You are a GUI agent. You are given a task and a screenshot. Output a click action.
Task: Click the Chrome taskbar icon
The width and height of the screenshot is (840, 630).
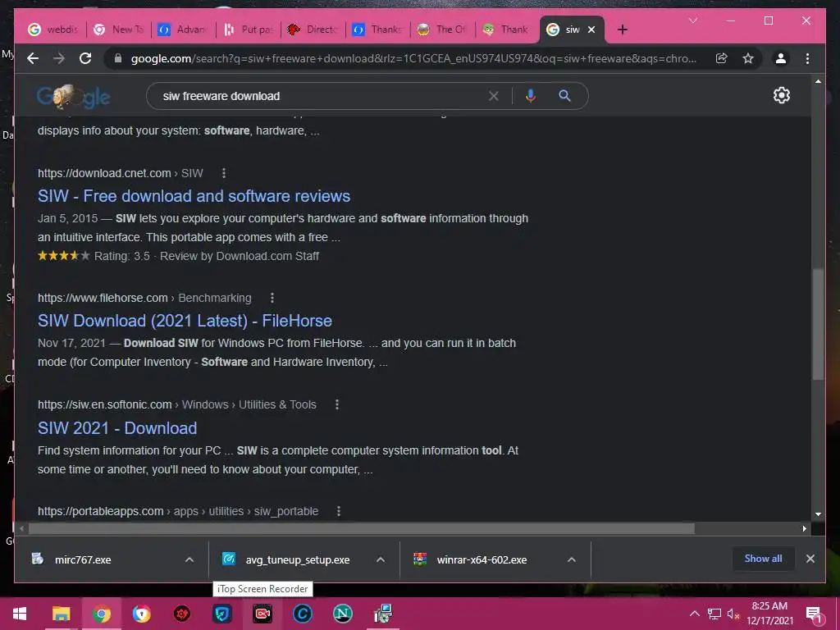[101, 614]
